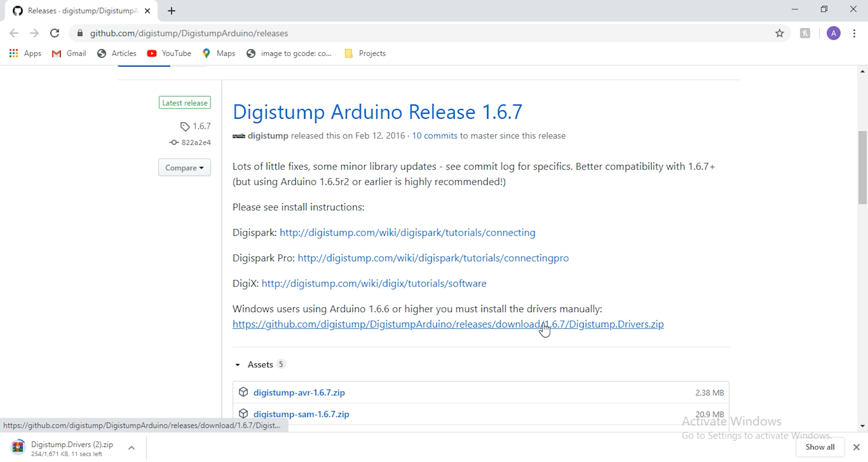The image size is (868, 462).
Task: Collapse the Assets section
Action: tap(260, 365)
